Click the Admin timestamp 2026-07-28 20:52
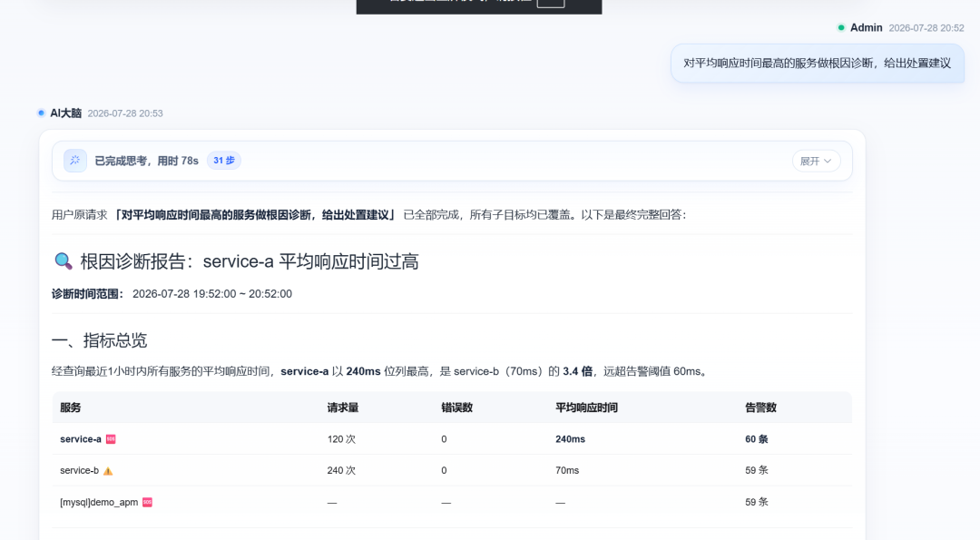Image resolution: width=980 pixels, height=540 pixels. pos(926,28)
